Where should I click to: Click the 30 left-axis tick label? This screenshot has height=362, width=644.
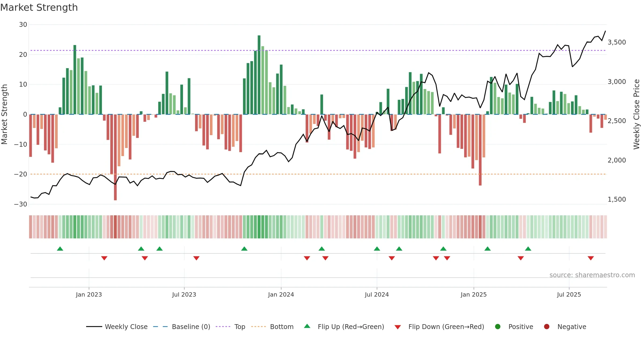click(x=23, y=25)
